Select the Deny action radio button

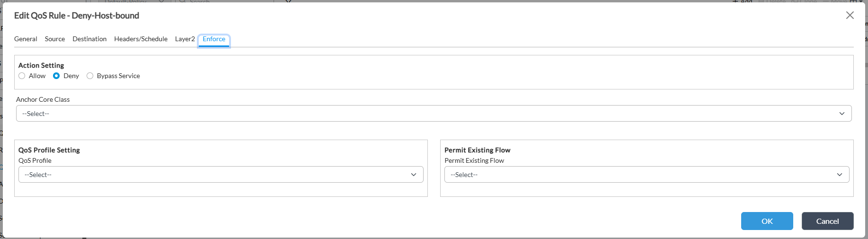(x=56, y=76)
